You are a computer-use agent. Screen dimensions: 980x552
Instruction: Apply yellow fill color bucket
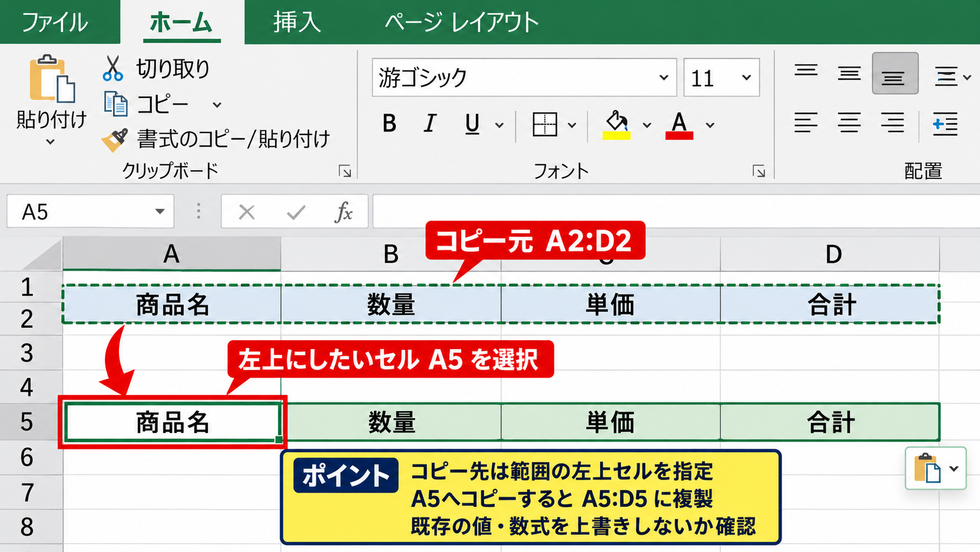[617, 124]
